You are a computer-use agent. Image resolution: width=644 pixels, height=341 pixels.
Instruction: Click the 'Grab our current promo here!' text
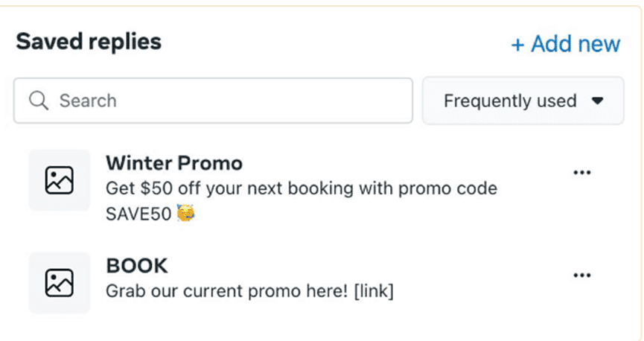(x=227, y=290)
